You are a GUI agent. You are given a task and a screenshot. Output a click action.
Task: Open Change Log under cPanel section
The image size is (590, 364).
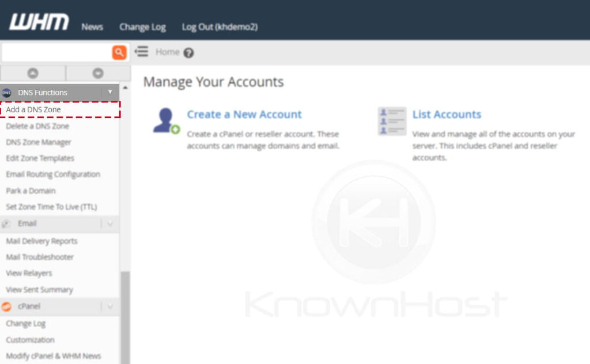click(x=25, y=323)
